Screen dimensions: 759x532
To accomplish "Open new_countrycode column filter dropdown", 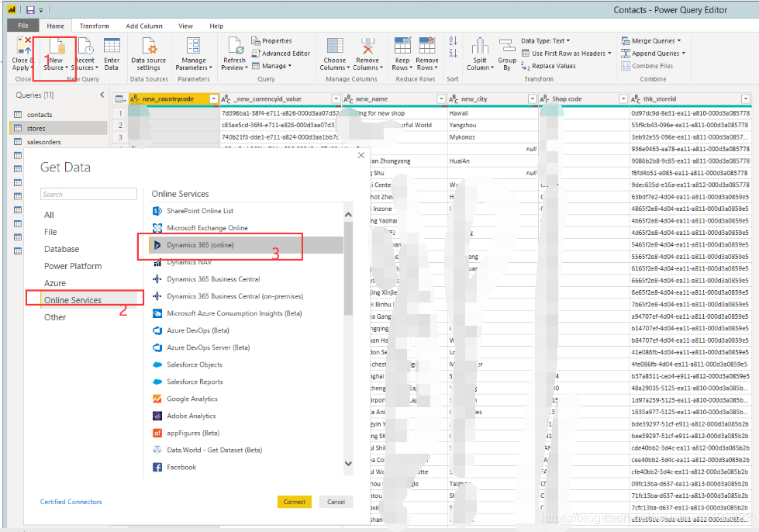I will point(213,98).
